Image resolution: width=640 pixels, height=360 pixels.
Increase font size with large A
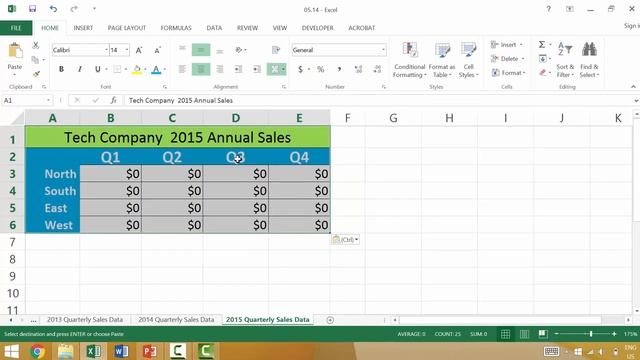tap(139, 50)
